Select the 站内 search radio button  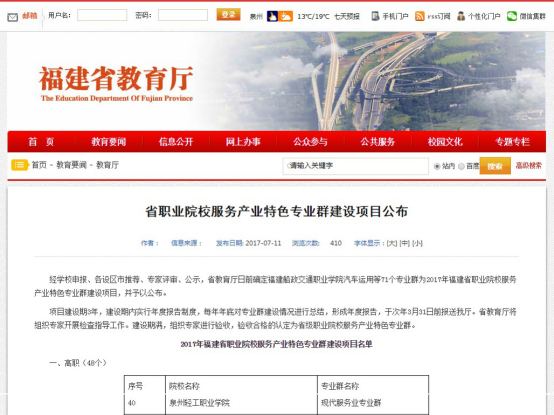pyautogui.click(x=437, y=166)
